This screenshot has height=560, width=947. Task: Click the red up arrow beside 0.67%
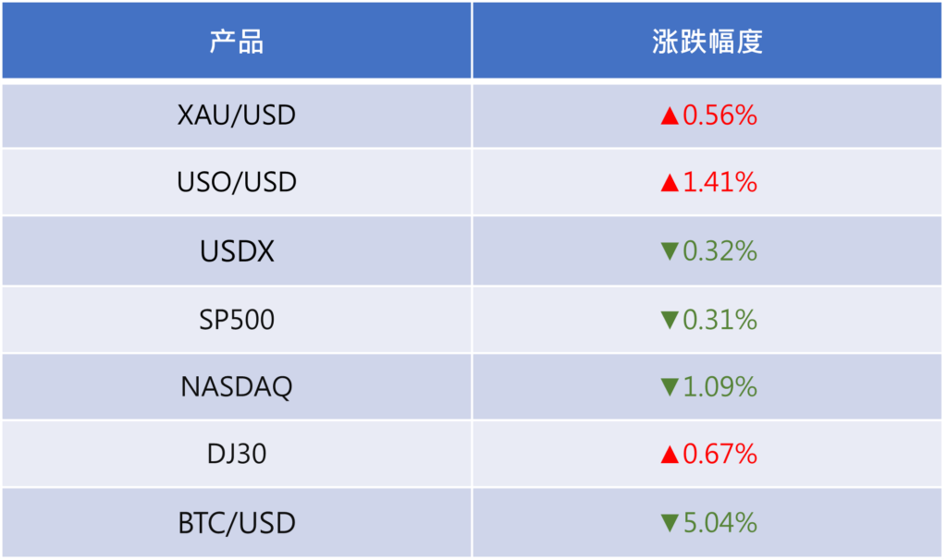670,455
